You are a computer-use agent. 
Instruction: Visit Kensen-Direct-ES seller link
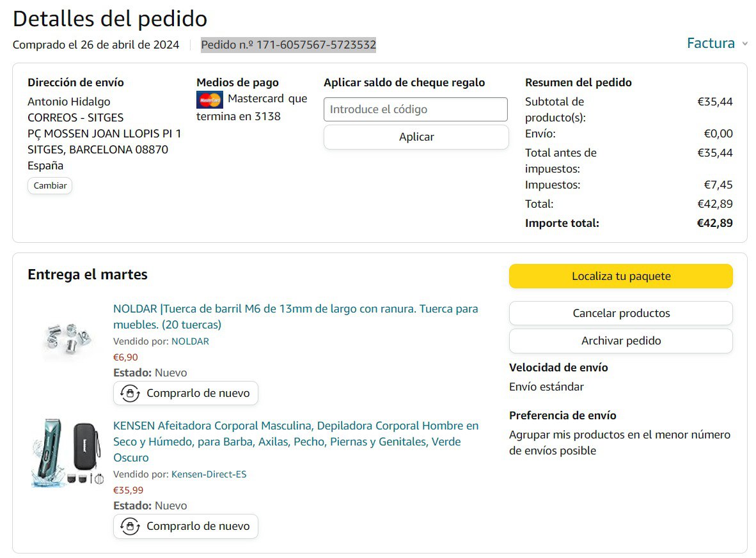(209, 474)
